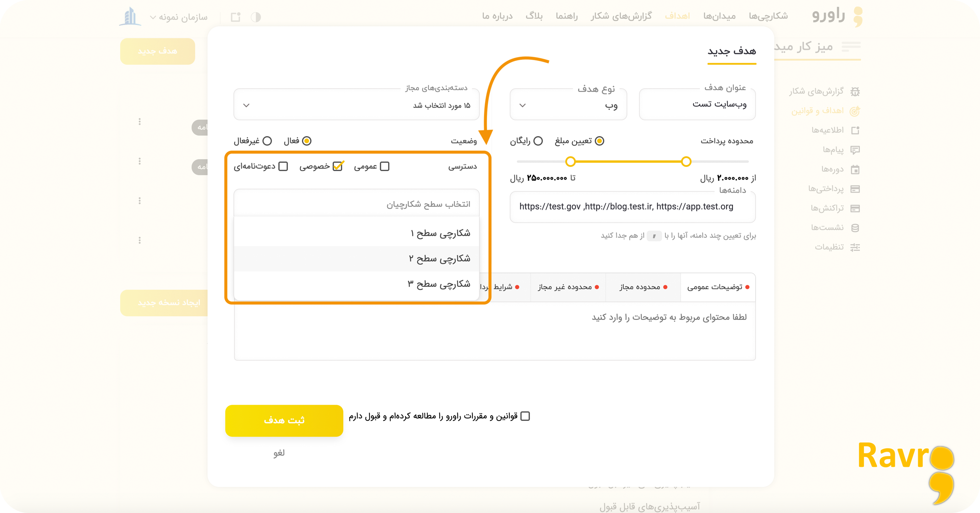Open the شکارچی‌ها top menu item
This screenshot has height=513, width=980.
click(768, 16)
